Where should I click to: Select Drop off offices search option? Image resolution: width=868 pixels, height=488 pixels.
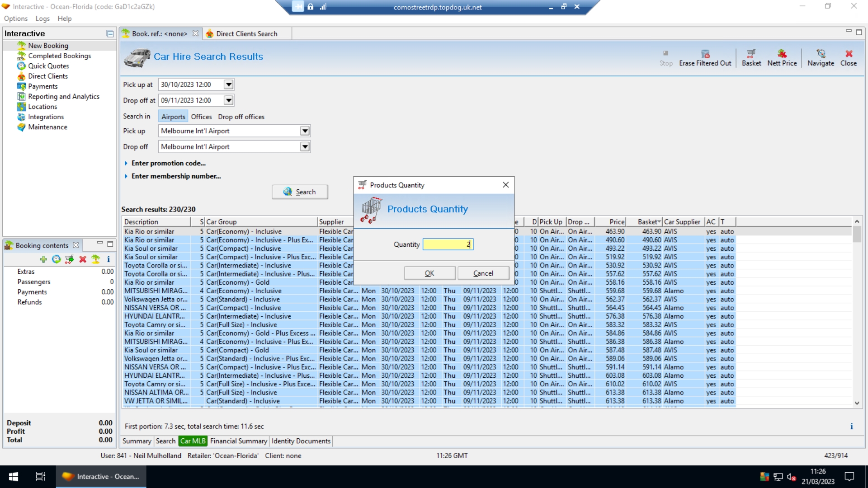click(241, 117)
